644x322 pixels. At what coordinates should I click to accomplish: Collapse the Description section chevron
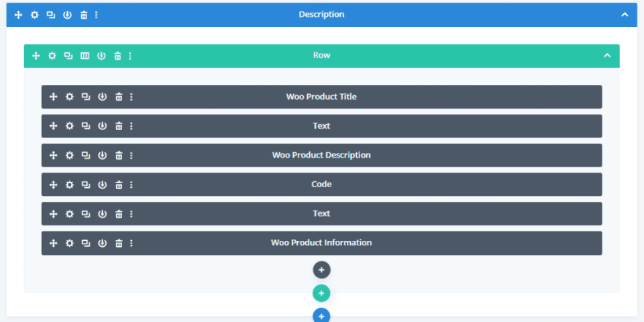click(x=625, y=15)
